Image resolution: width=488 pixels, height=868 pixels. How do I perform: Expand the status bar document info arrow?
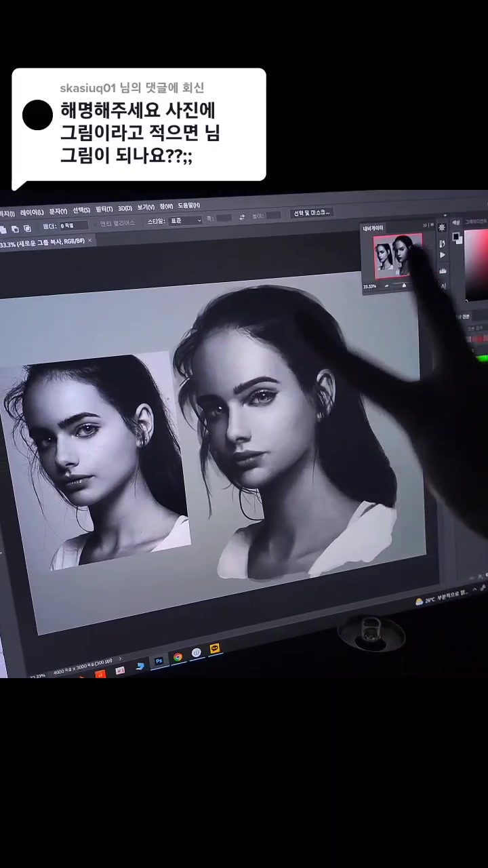(120, 658)
